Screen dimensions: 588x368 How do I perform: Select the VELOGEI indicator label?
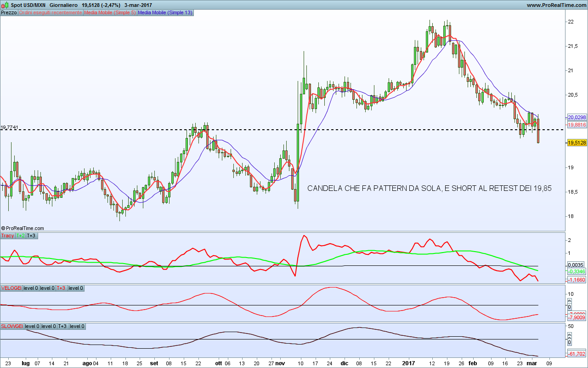11,288
